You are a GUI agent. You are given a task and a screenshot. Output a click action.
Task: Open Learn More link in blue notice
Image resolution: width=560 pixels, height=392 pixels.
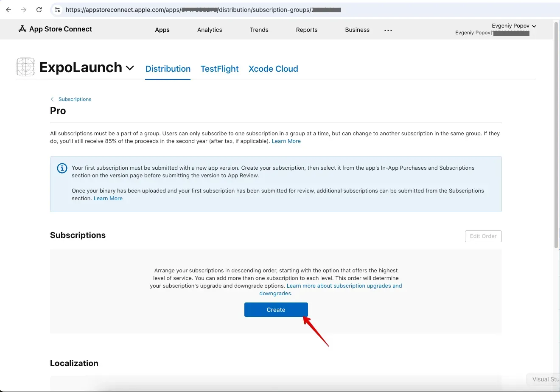pos(108,198)
